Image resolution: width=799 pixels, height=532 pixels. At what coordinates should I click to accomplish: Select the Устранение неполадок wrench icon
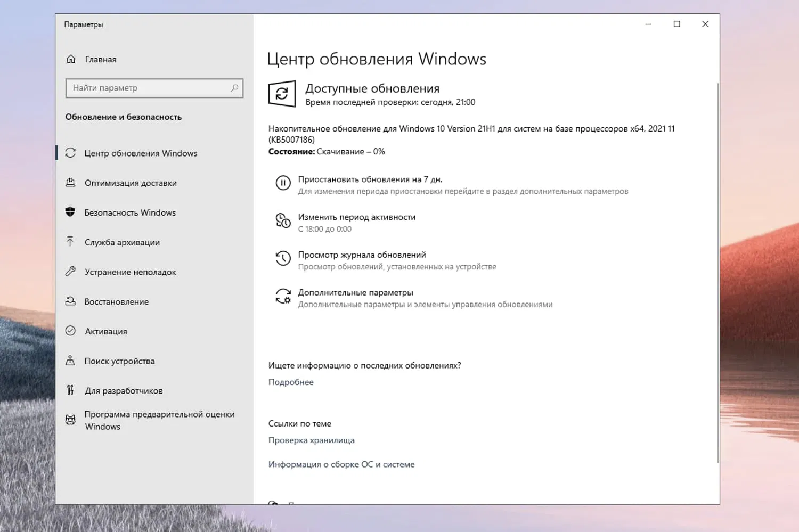[71, 272]
